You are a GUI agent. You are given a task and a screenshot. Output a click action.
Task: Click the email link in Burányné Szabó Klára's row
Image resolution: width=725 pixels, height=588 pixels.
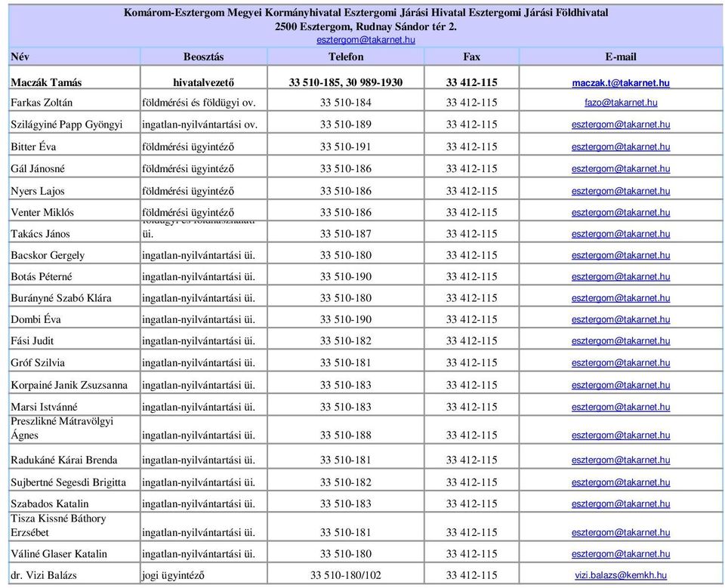(621, 297)
